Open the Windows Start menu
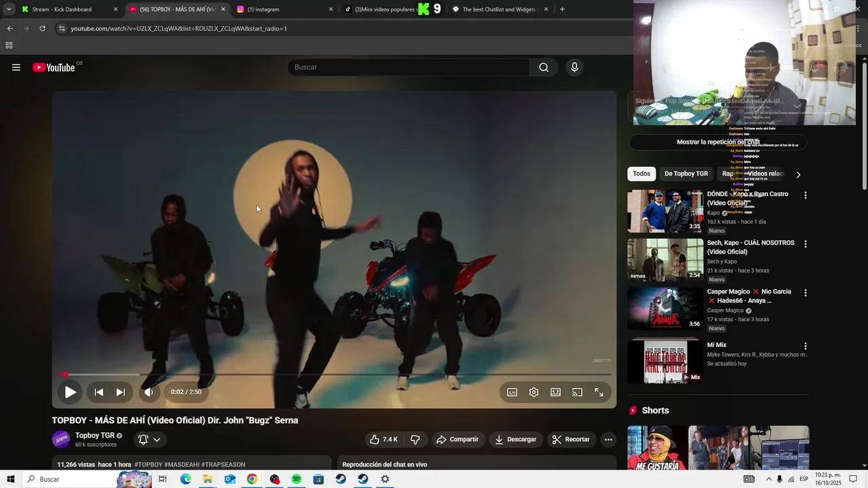Viewport: 868px width, 488px height. click(10, 479)
